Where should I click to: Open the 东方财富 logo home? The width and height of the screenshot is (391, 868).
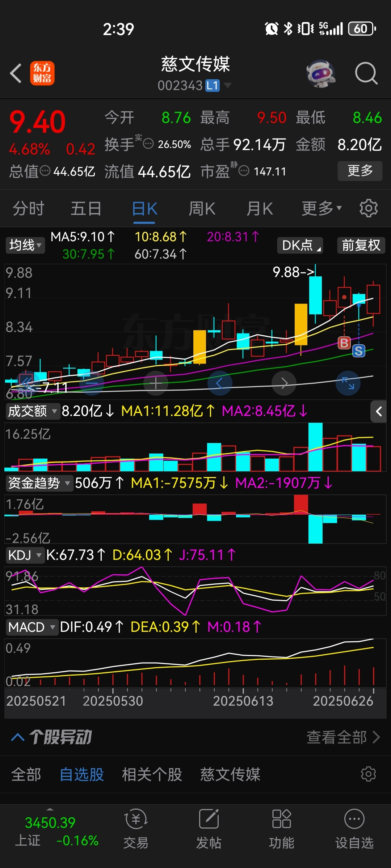(x=42, y=73)
